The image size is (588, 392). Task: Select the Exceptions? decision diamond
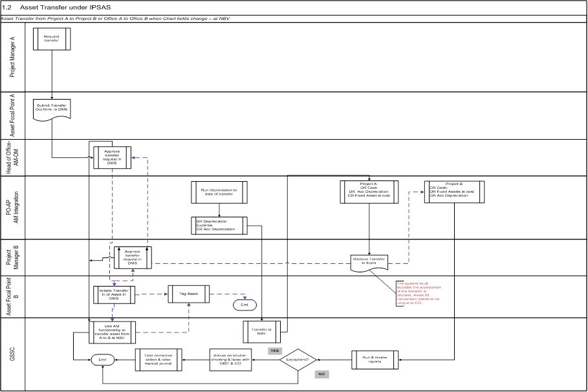(x=298, y=360)
